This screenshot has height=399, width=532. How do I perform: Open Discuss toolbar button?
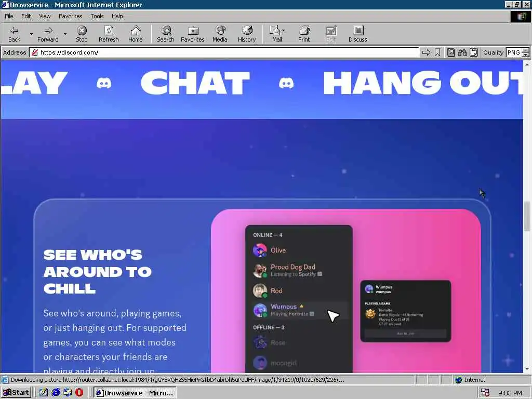point(357,34)
